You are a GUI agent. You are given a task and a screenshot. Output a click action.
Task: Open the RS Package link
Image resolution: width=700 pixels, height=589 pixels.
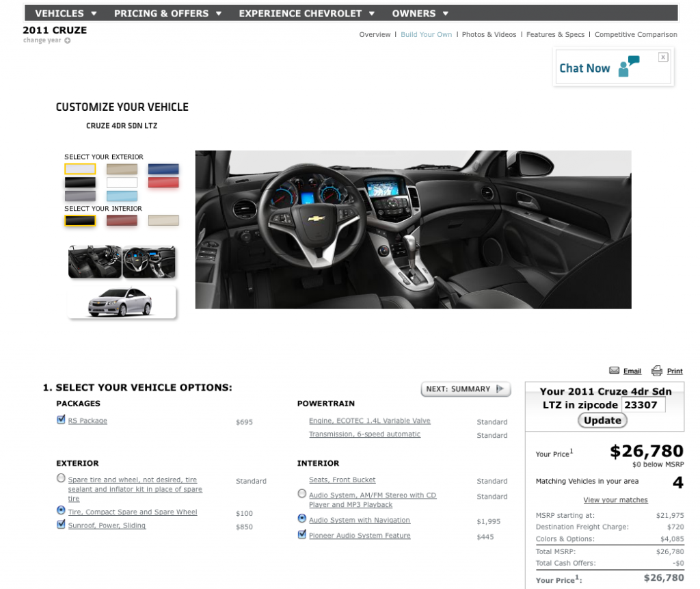[x=87, y=421]
